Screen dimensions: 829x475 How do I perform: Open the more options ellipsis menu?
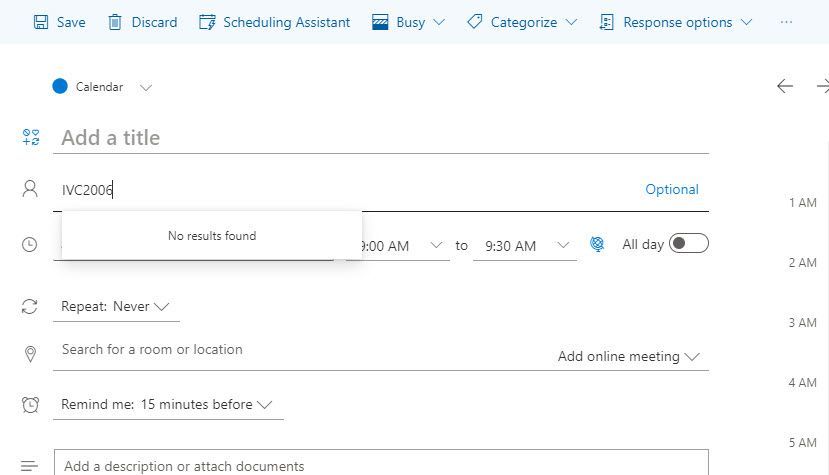[787, 22]
